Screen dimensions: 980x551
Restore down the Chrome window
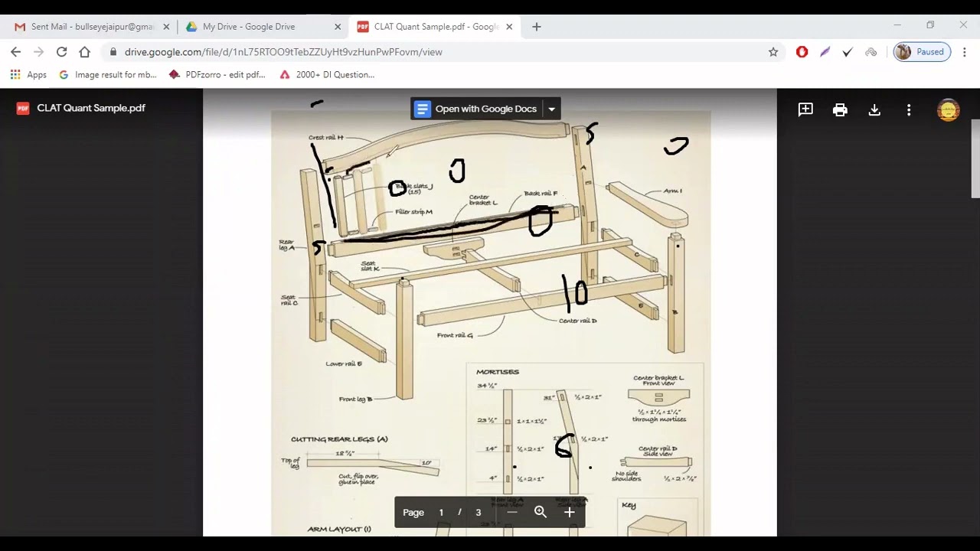[x=930, y=25]
